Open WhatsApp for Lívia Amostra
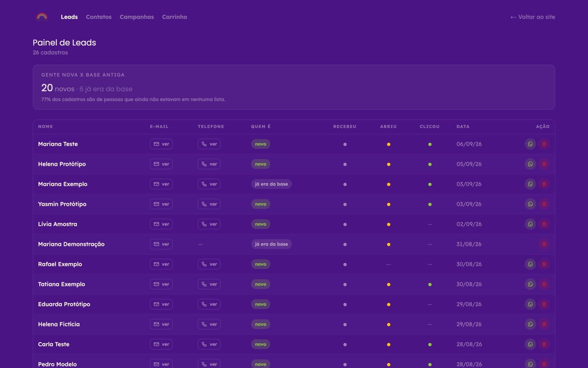The width and height of the screenshot is (588, 368). 530,224
